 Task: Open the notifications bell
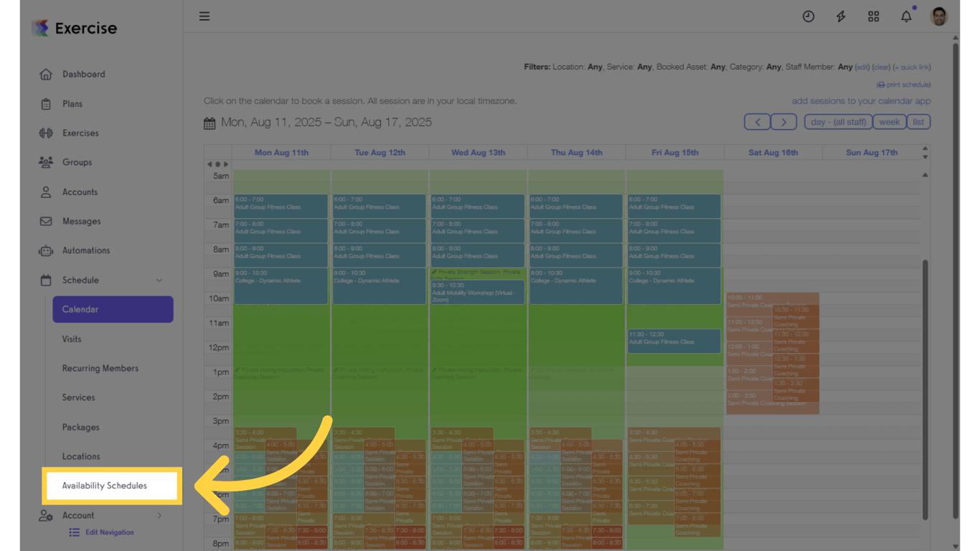click(x=905, y=16)
